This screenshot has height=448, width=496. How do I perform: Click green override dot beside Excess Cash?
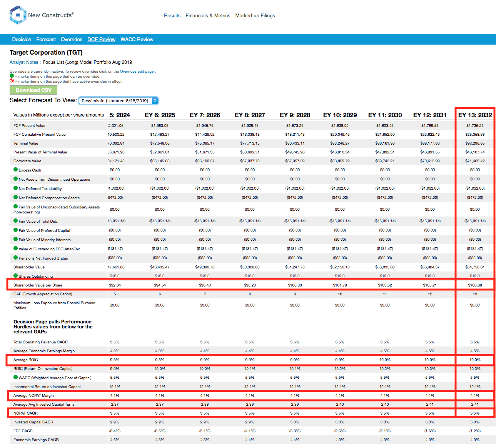(x=16, y=170)
